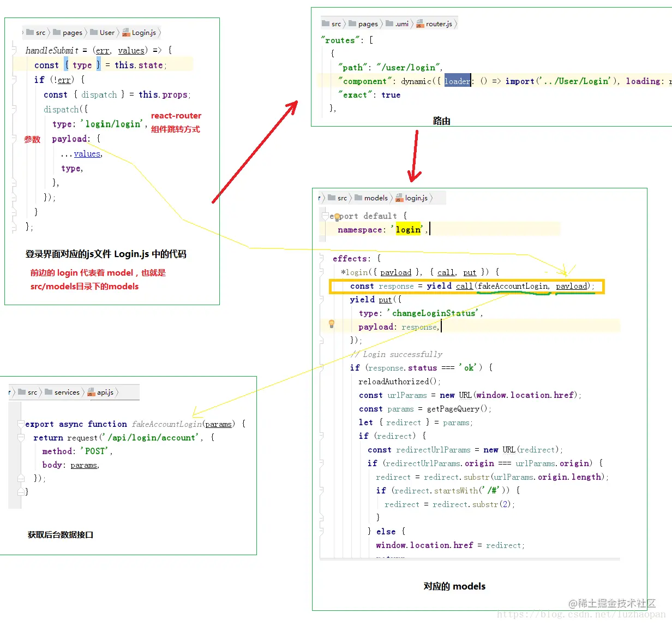Click fakeAccountLogin in the api.js function declaration

pyautogui.click(x=167, y=424)
